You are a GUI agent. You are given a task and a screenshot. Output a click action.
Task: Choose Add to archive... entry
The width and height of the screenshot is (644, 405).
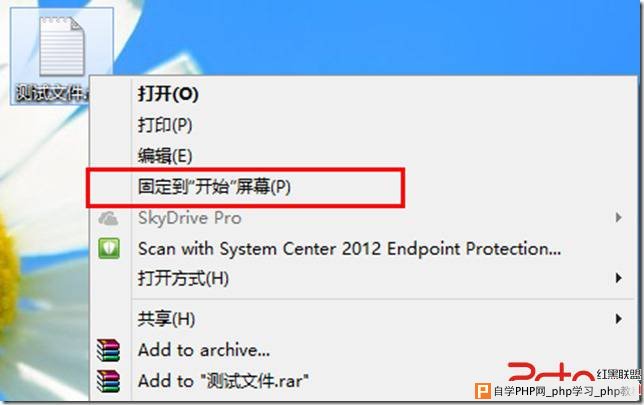[363, 350]
